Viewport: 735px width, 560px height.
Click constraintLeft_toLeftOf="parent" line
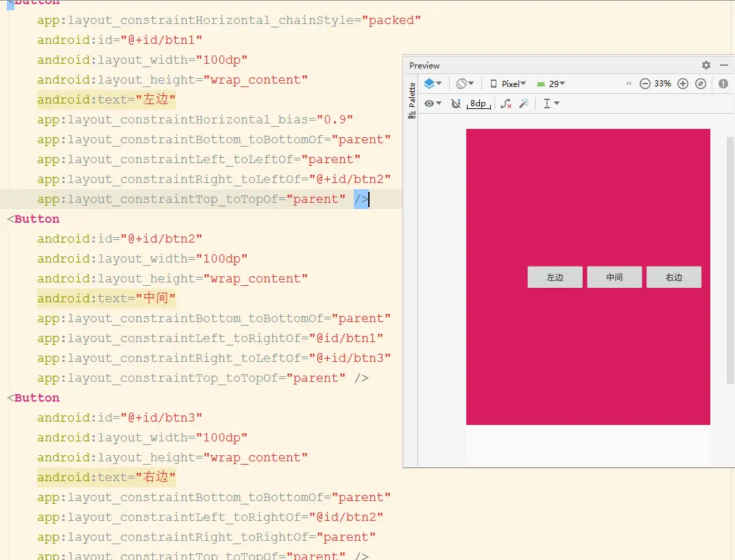coord(199,159)
